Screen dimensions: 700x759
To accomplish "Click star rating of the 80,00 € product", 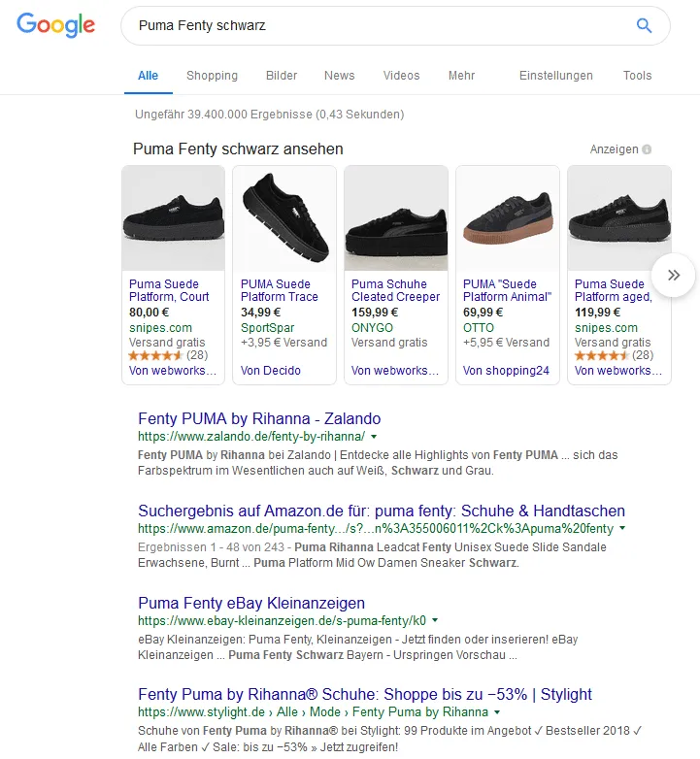I will coord(155,356).
